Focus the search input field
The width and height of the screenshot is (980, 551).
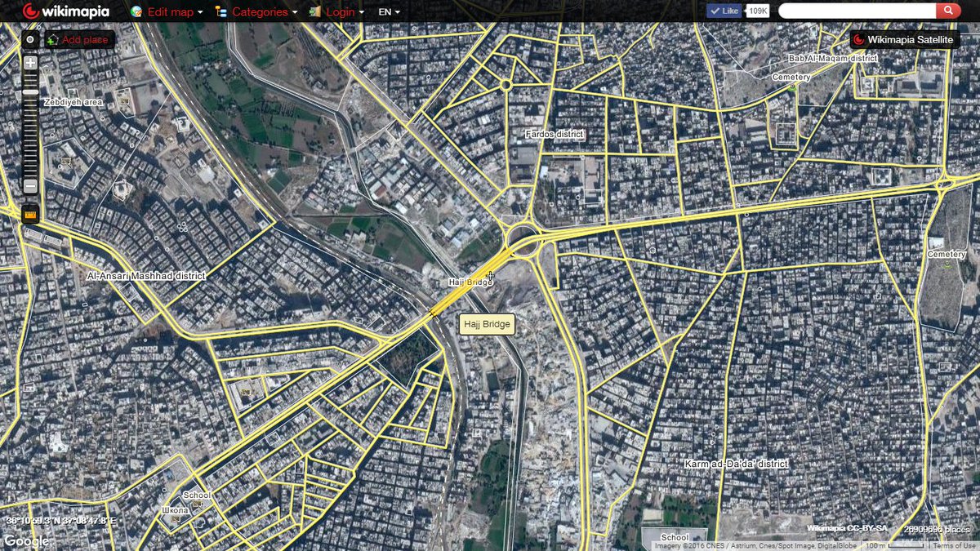(x=857, y=11)
